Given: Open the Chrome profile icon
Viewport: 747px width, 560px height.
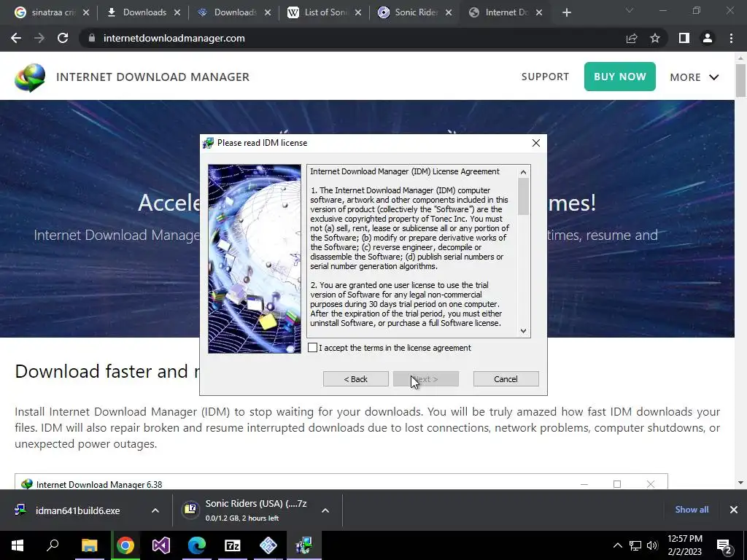Looking at the screenshot, I should pyautogui.click(x=708, y=38).
